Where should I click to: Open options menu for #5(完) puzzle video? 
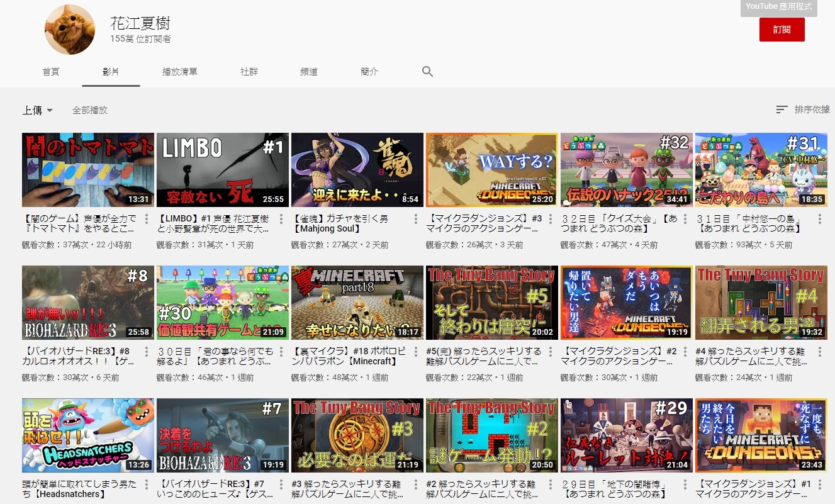[551, 352]
